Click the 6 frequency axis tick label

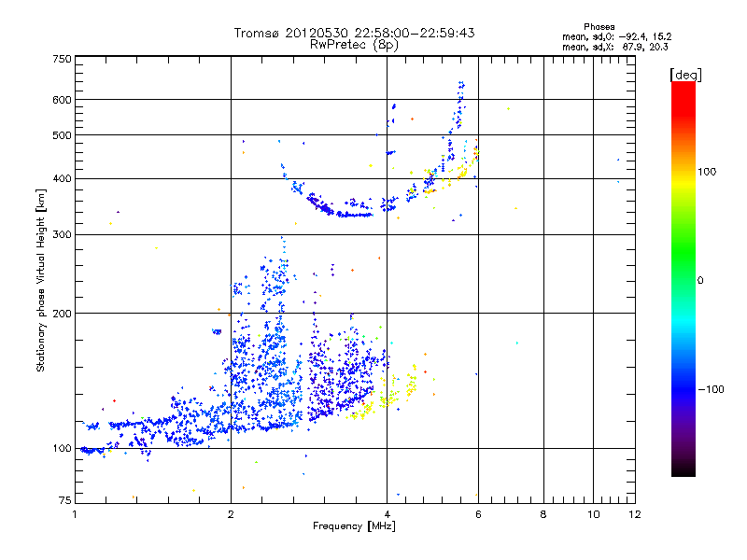478,514
